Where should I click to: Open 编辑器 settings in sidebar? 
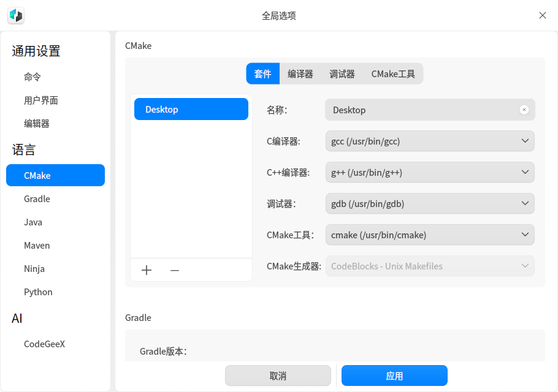tap(56, 123)
